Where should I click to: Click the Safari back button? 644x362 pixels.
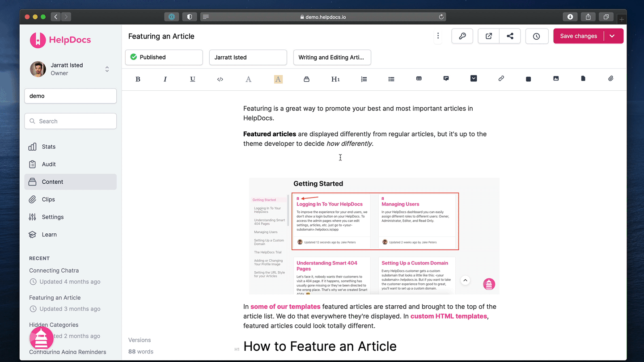point(56,17)
